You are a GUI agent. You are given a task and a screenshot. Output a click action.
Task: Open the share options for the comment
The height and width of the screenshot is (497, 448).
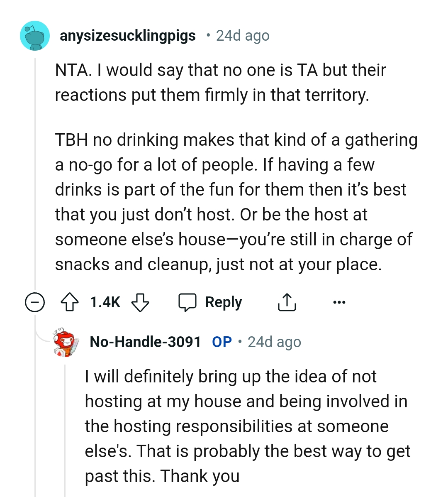pyautogui.click(x=287, y=302)
